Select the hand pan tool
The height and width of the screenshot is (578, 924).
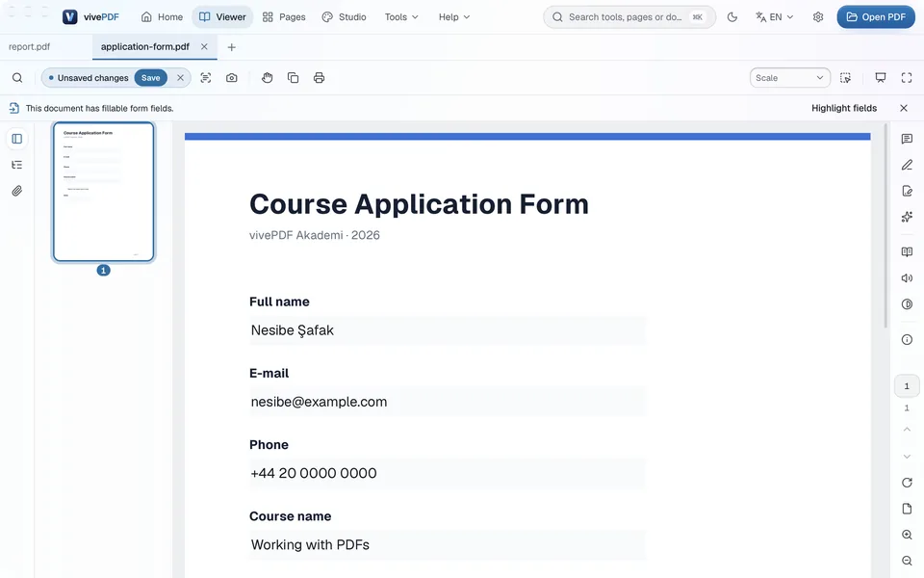[x=267, y=78]
